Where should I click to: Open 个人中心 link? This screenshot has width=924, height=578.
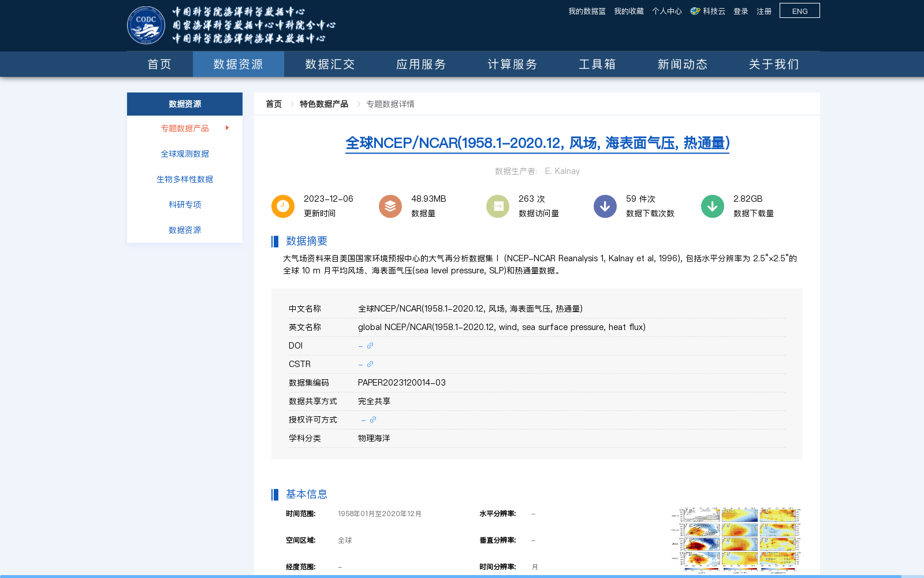coord(667,11)
